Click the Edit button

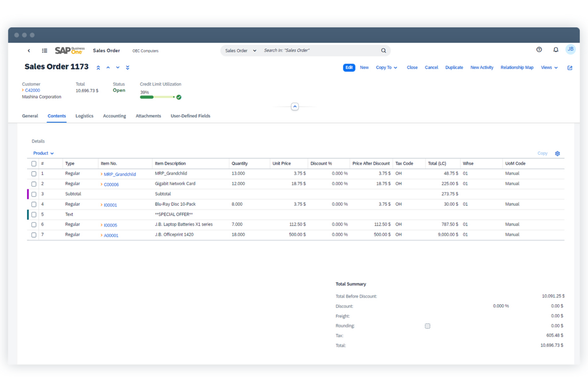tap(349, 68)
